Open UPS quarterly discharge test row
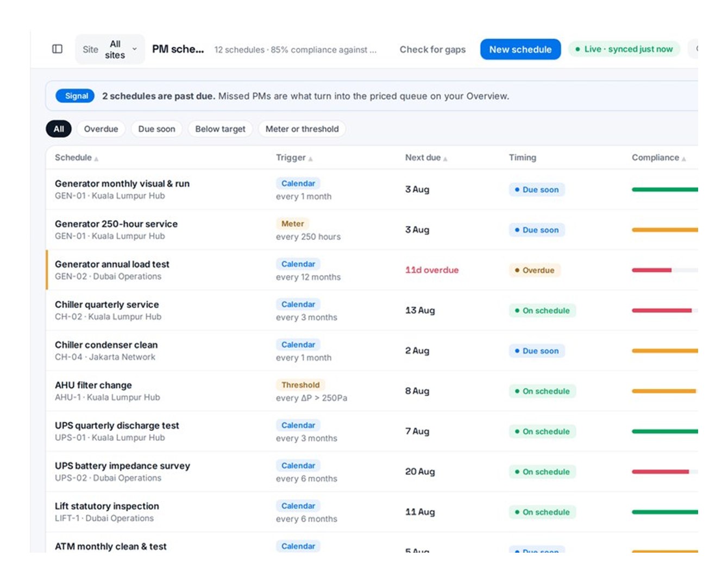 coord(372,431)
